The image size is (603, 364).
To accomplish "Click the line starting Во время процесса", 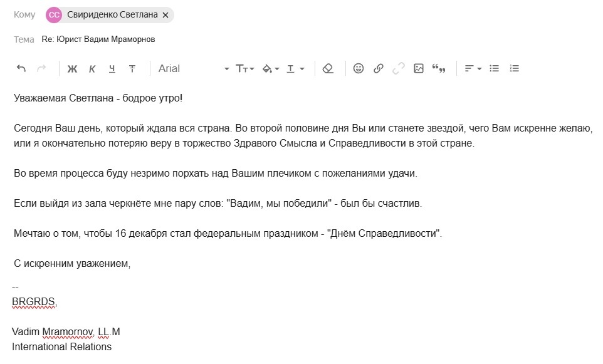I will click(x=216, y=174).
